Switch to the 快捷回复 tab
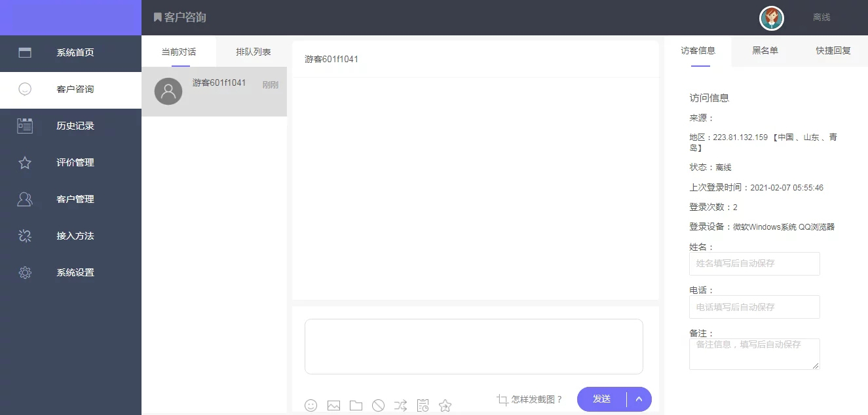Image resolution: width=868 pixels, height=415 pixels. [833, 50]
